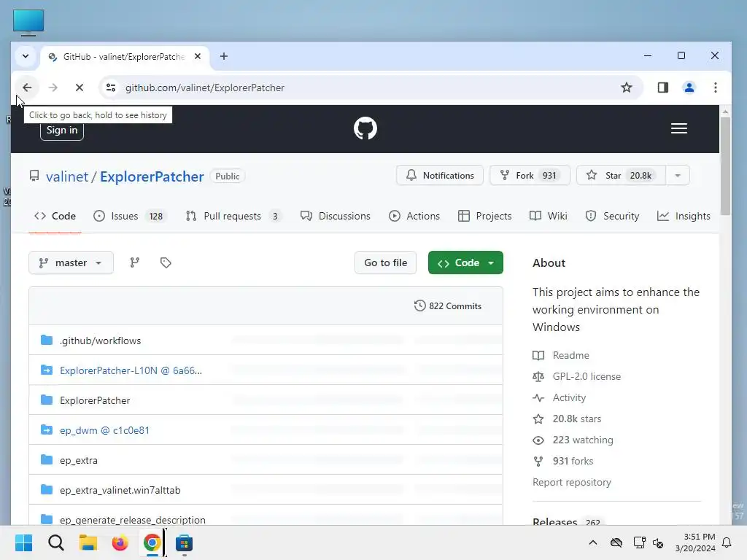Image resolution: width=747 pixels, height=560 pixels.
Task: Show hidden system tray icons
Action: (592, 542)
